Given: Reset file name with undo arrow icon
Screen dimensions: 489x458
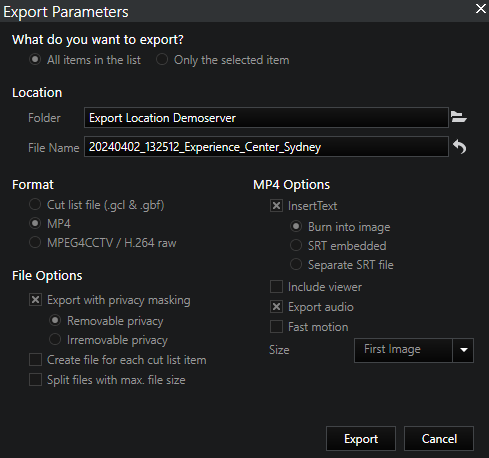Looking at the screenshot, I should point(460,147).
